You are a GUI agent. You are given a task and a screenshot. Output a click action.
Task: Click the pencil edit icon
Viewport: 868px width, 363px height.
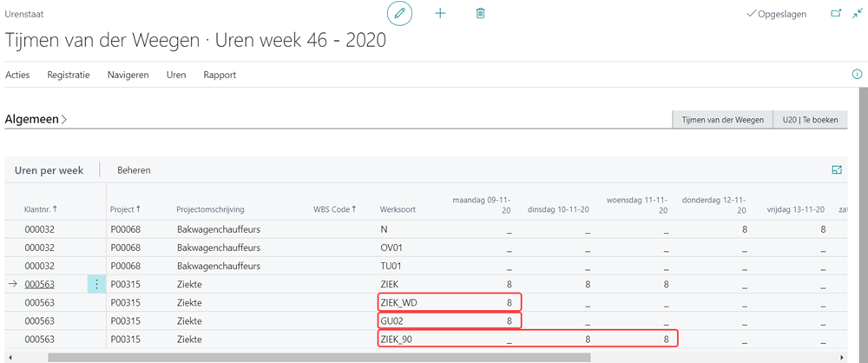pos(399,14)
